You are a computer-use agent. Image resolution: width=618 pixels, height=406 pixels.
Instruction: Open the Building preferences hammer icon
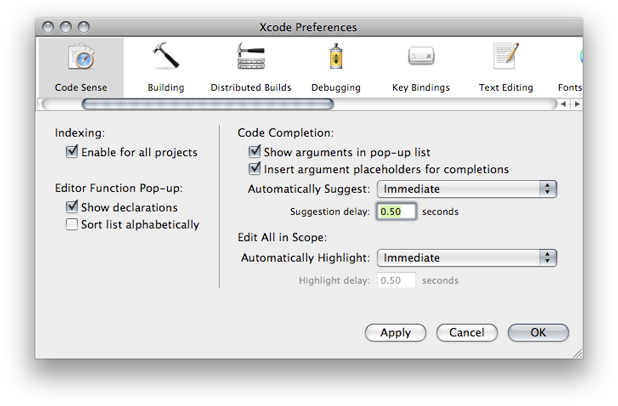tap(165, 60)
